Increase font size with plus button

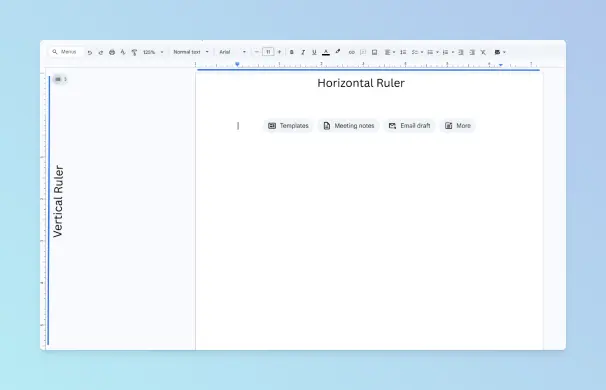(x=279, y=52)
